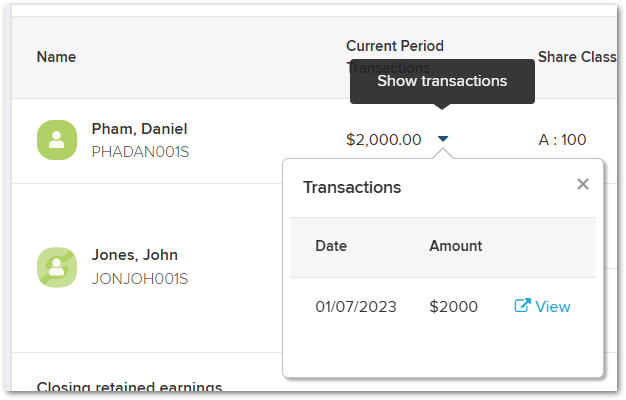Click the Share Class column header
The width and height of the screenshot is (626, 400).
coord(577,57)
